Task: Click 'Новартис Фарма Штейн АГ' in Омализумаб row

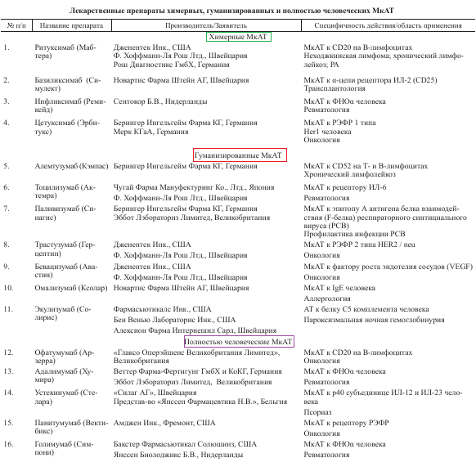Action: [x=160, y=288]
